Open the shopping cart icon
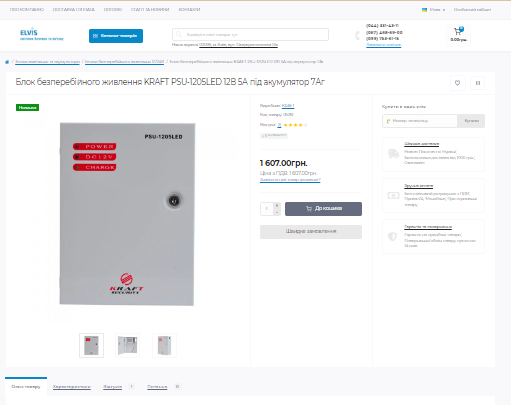The width and height of the screenshot is (511, 405). pos(458,32)
